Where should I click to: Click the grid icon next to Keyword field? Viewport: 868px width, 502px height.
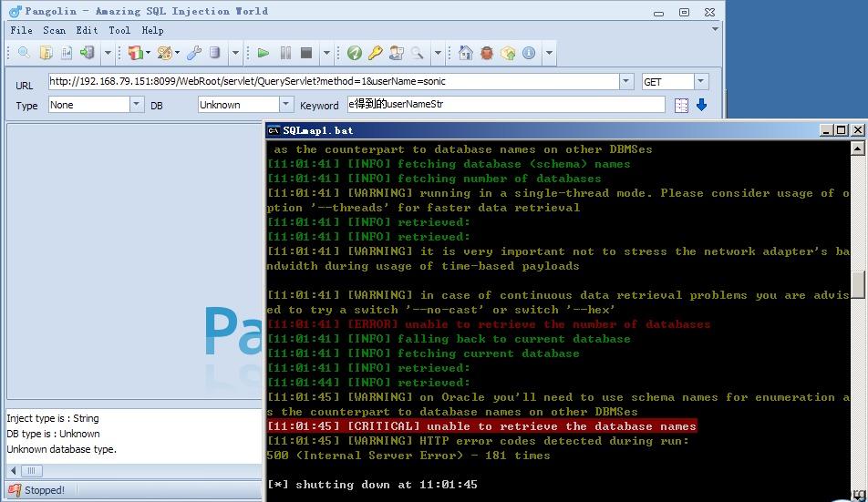(681, 105)
